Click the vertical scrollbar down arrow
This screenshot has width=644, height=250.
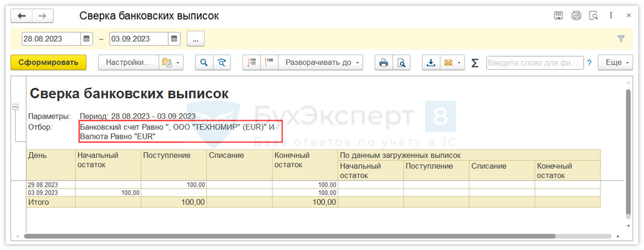(628, 226)
